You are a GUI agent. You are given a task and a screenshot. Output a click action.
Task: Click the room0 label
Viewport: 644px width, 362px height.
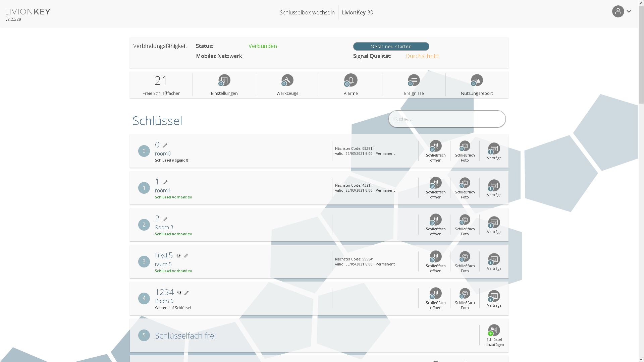[x=163, y=154]
